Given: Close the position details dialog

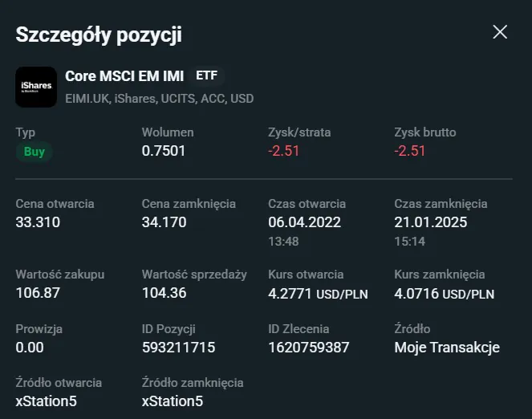Looking at the screenshot, I should pyautogui.click(x=500, y=32).
